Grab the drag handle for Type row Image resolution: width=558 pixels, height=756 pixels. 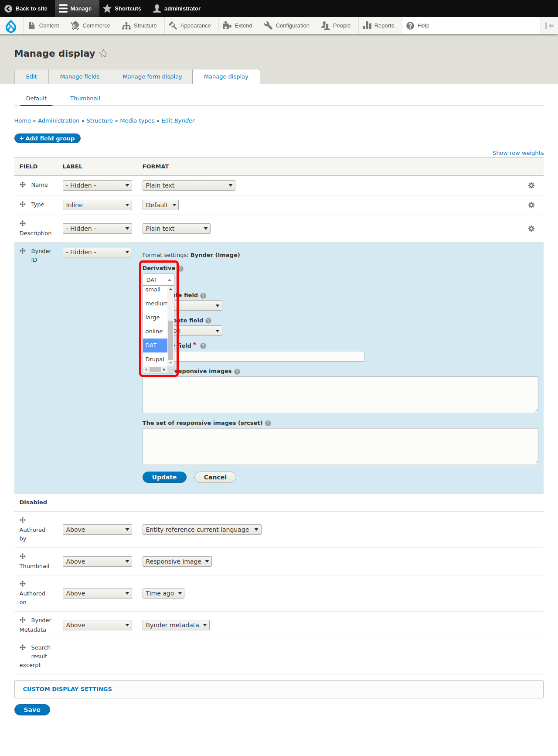[23, 204]
